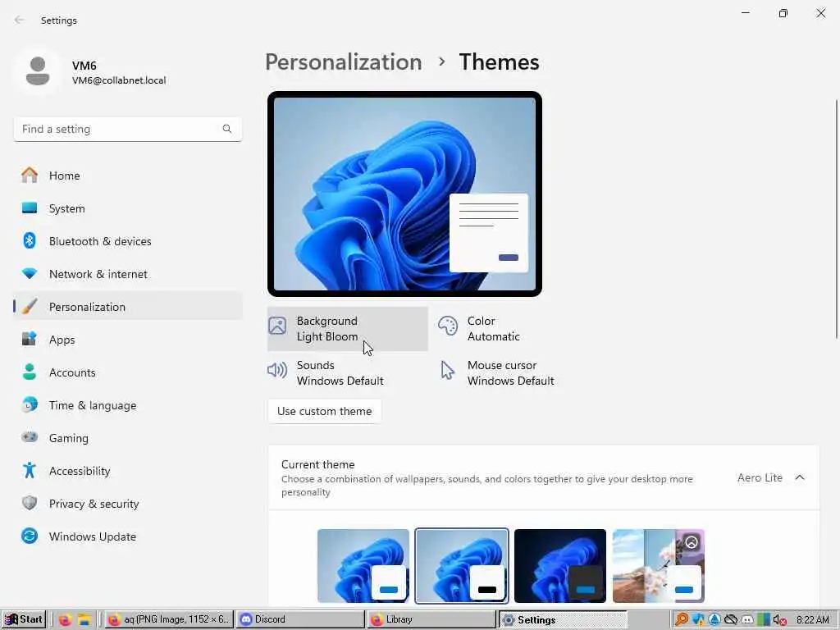Screen dimensions: 840x630
Task: Collapse the Current theme chevron
Action: coord(800,477)
